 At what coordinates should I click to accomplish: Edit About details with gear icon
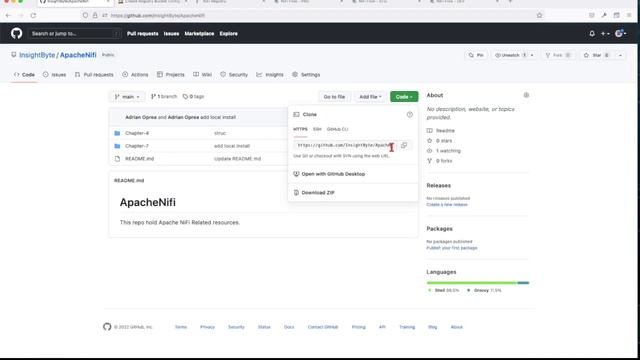pos(526,95)
